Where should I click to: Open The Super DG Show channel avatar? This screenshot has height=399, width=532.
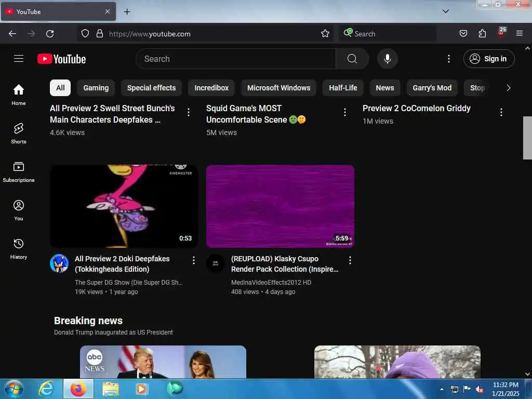(59, 263)
